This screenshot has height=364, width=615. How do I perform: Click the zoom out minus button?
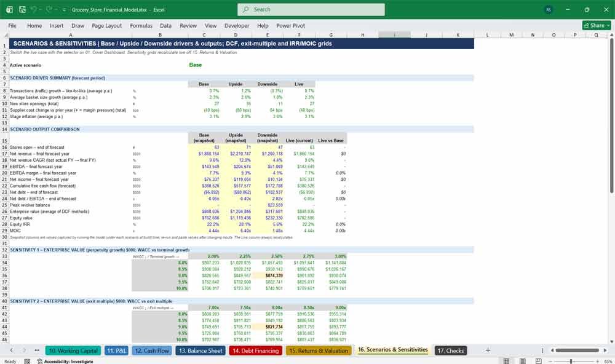(550, 362)
